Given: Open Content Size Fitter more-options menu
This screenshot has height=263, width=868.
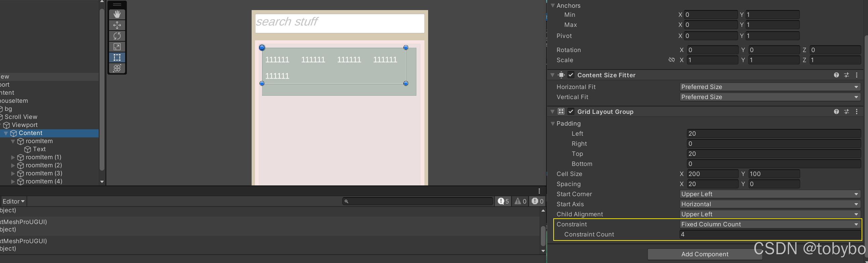Looking at the screenshot, I should pos(857,75).
